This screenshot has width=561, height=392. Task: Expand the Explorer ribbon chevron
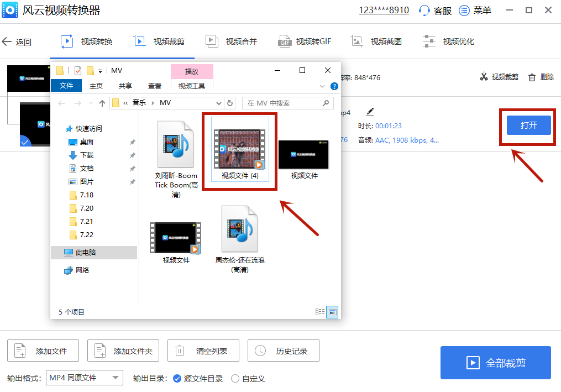[x=322, y=86]
